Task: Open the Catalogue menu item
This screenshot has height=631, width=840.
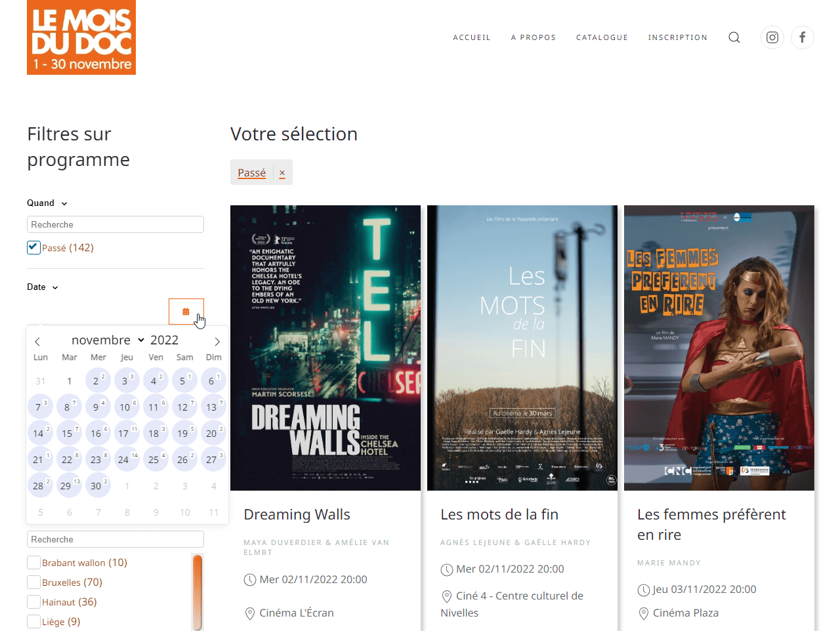Action: [602, 37]
